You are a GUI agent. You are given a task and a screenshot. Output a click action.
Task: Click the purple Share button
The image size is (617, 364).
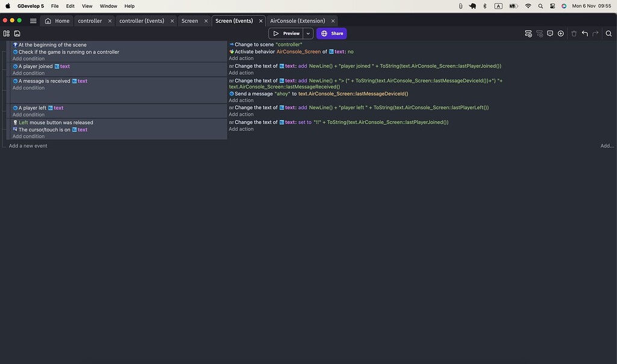(x=332, y=34)
